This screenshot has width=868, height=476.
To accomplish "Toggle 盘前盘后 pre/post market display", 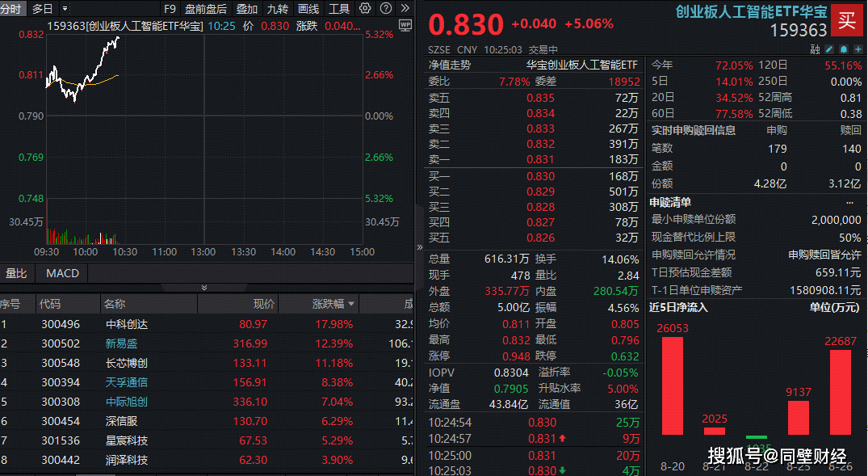I will click(x=205, y=9).
